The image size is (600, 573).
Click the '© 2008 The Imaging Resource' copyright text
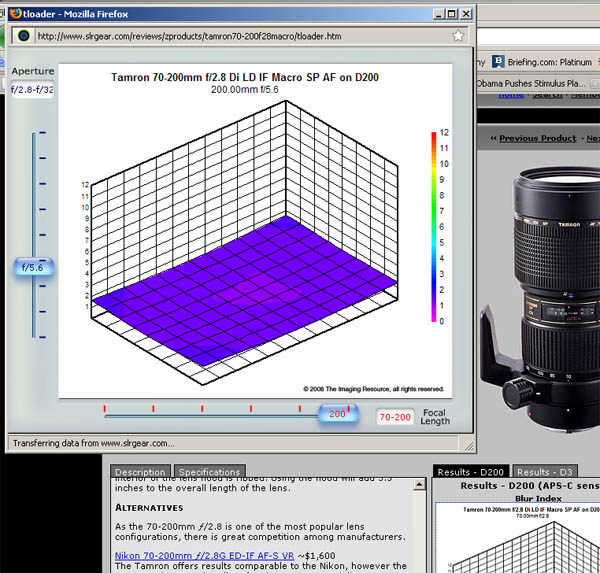pos(373,389)
